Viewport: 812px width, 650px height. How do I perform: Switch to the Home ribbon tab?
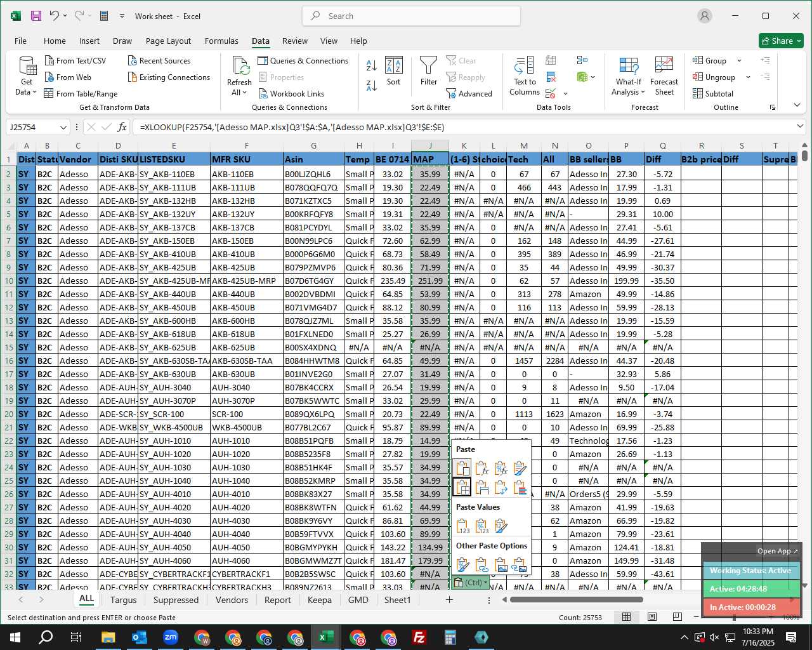(55, 41)
